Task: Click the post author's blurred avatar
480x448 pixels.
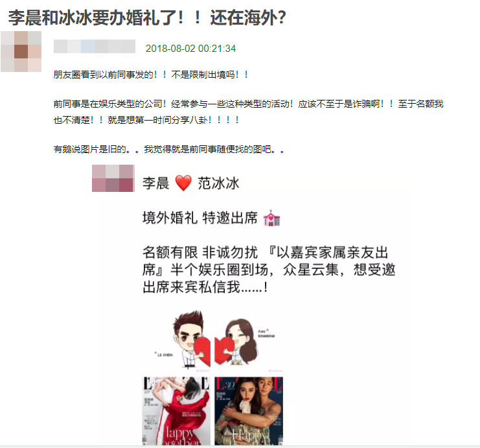Action: (21, 51)
